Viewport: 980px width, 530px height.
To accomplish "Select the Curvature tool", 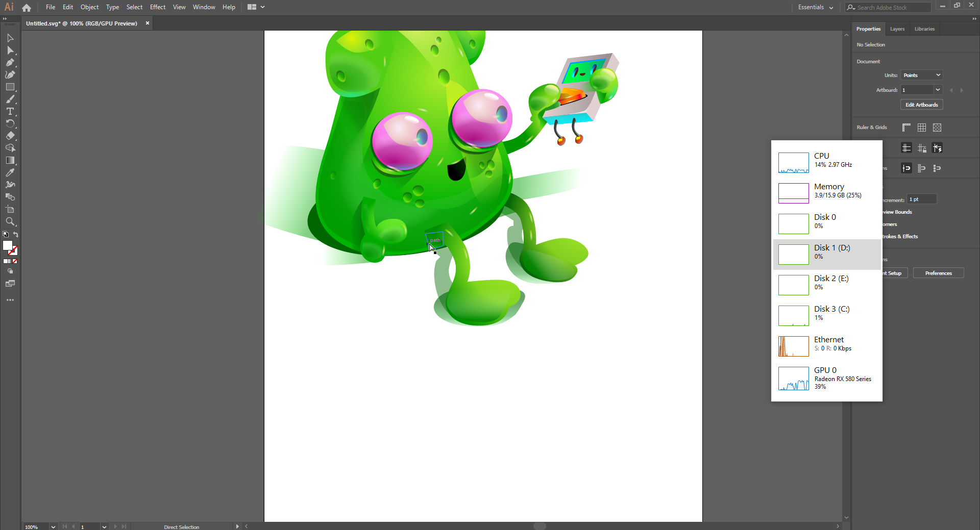I will click(10, 75).
